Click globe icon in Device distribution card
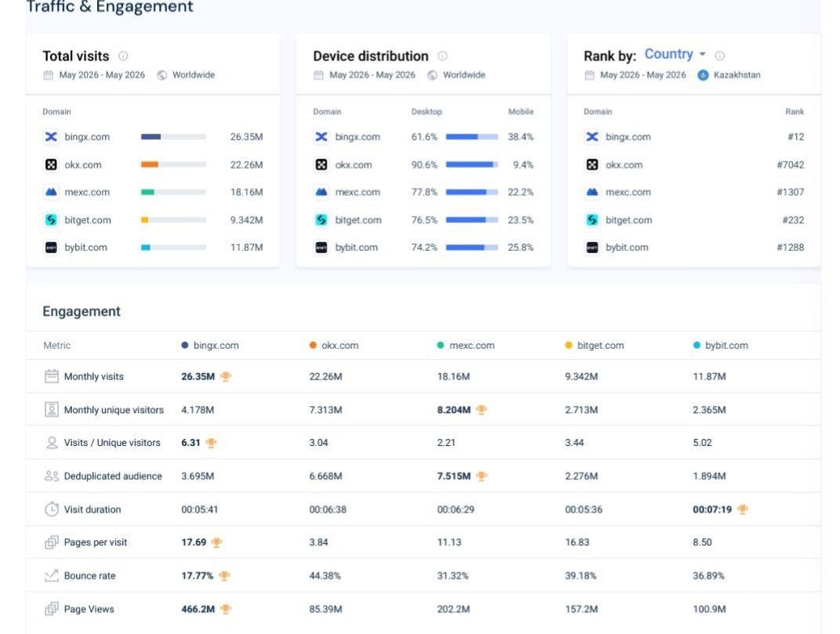This screenshot has width=840, height=634. point(433,75)
